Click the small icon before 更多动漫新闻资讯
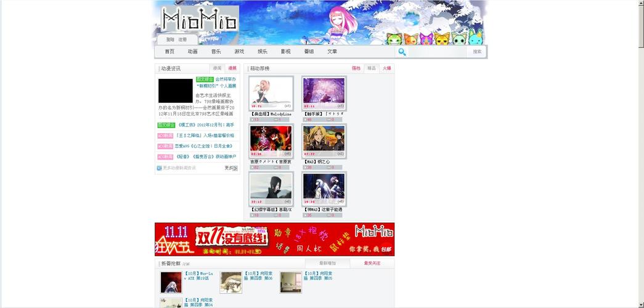Viewport: 644px width, 308px height. tap(159, 168)
